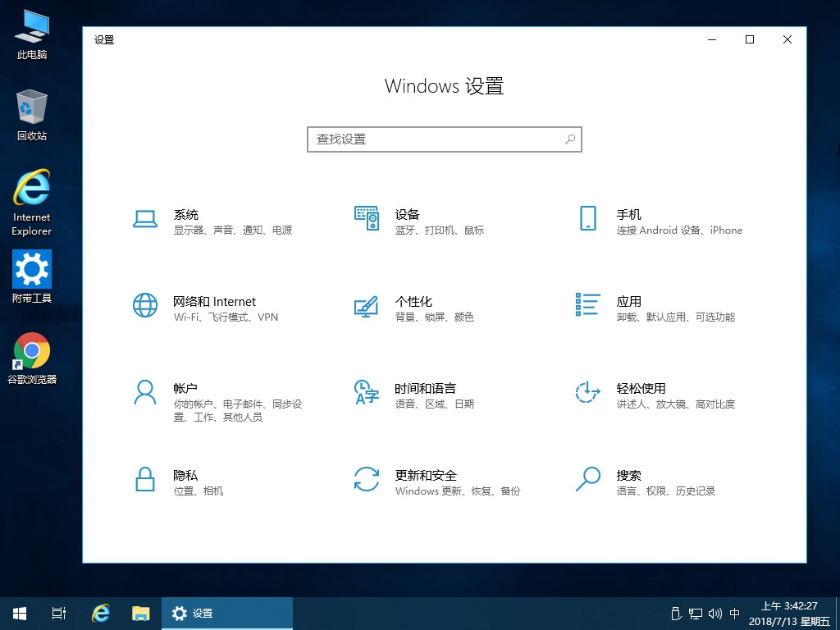Select Internet Explorer desktop shortcut

pos(32,203)
